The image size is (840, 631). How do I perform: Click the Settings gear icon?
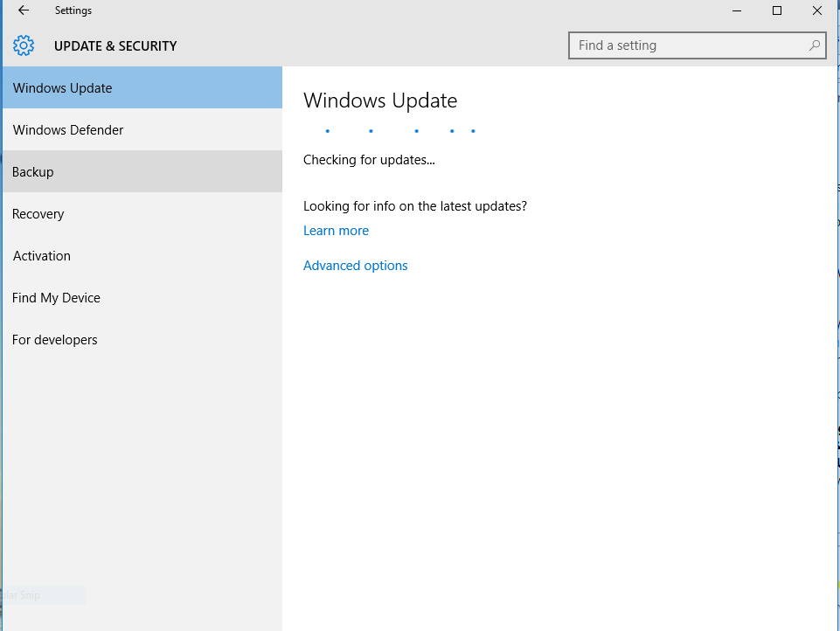pos(24,45)
